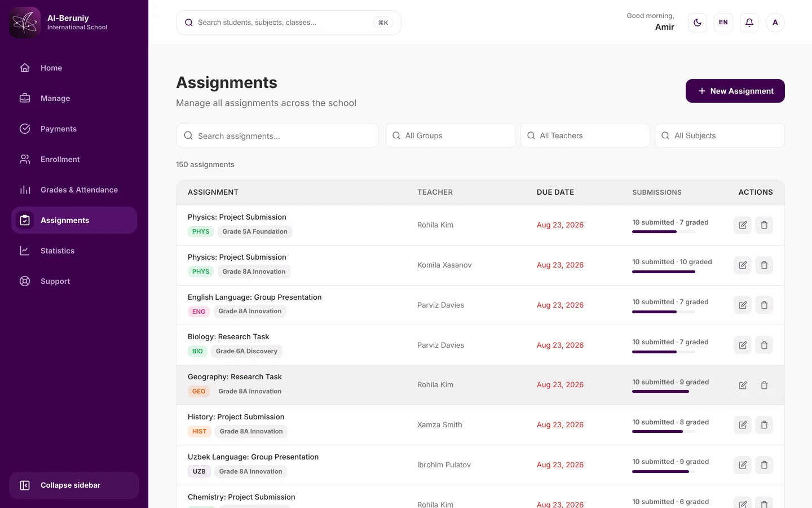Open Support in sidebar

(74, 281)
